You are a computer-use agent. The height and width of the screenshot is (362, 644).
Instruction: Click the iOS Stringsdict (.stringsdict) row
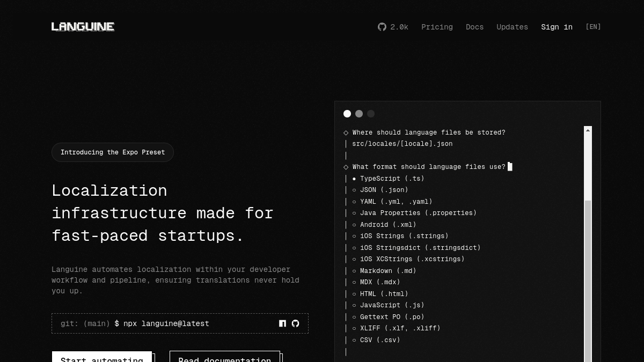pyautogui.click(x=416, y=248)
